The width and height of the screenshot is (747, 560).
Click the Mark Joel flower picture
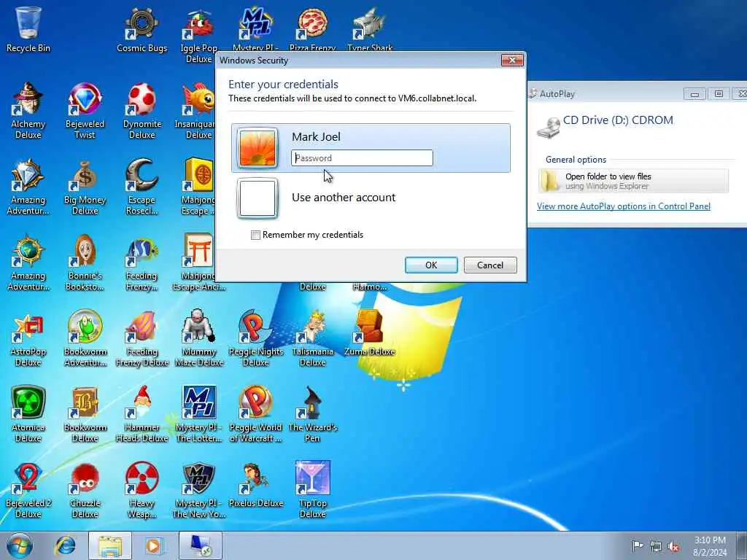[x=258, y=148]
